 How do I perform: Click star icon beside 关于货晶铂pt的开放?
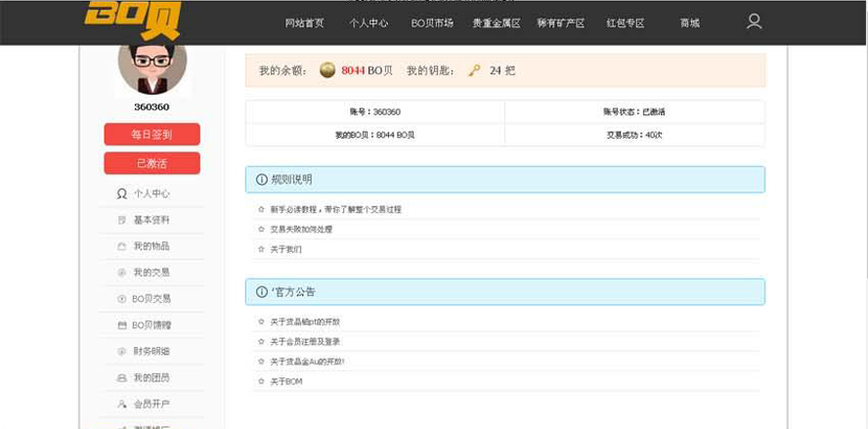[261, 322]
